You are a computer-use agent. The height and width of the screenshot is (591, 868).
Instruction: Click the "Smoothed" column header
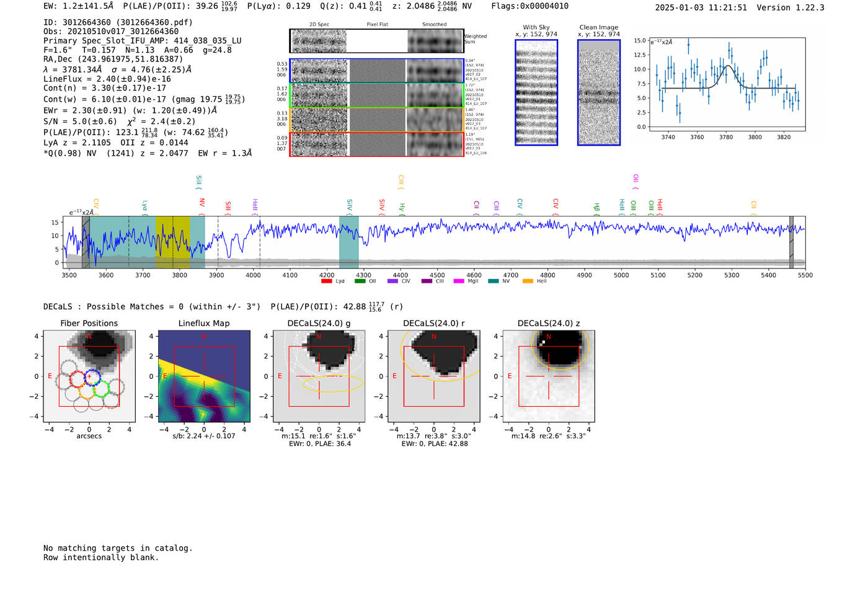[435, 25]
